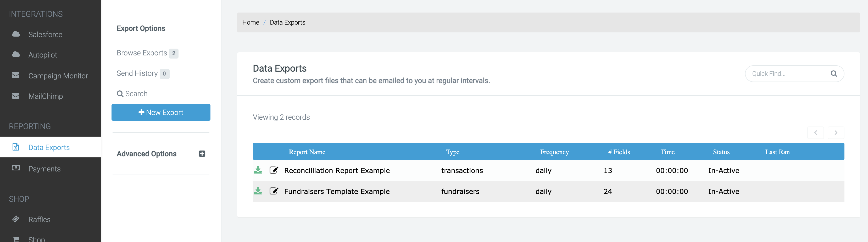
Task: Edit the Reconcilliation Report Example export
Action: pyautogui.click(x=274, y=170)
